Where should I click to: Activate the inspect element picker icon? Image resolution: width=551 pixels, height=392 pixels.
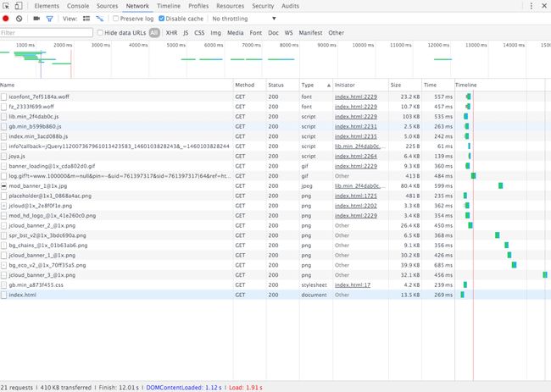[x=6, y=6]
